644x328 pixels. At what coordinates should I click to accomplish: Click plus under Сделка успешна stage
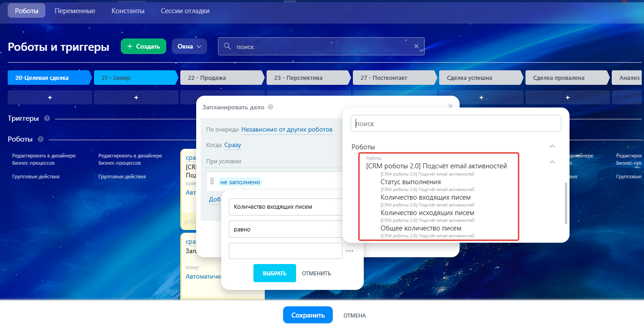point(481,98)
